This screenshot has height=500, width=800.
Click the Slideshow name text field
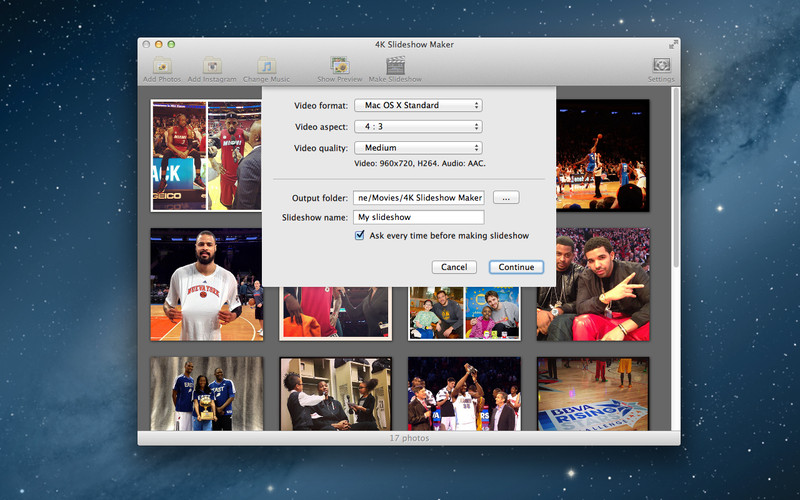(x=418, y=217)
